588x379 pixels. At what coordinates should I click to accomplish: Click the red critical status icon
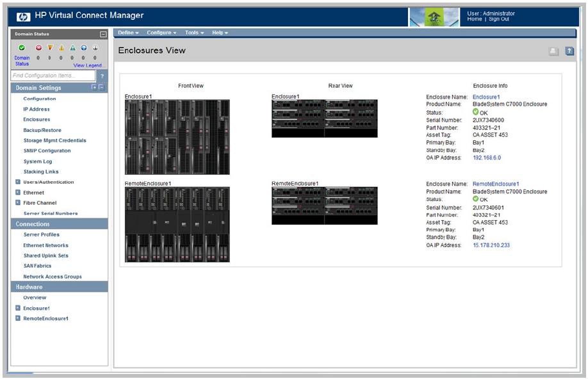(x=38, y=48)
